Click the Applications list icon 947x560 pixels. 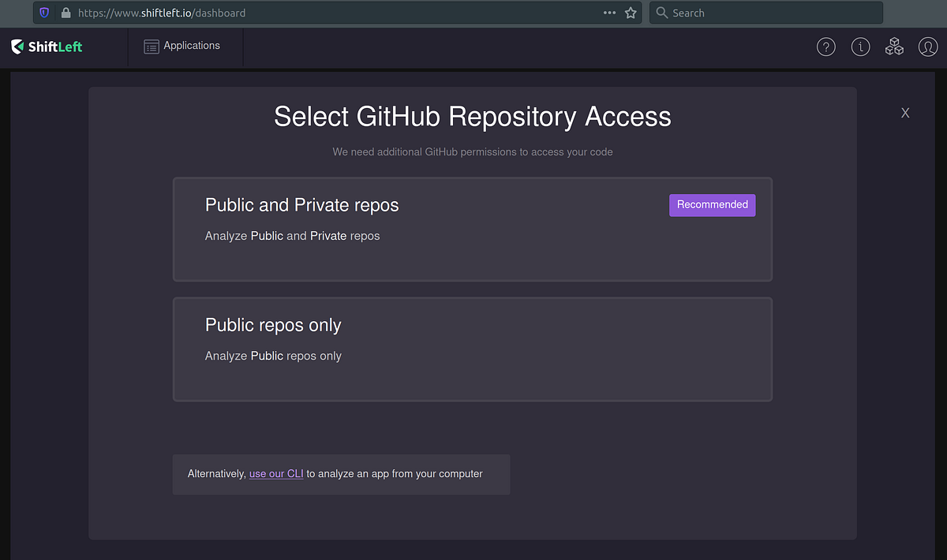(151, 46)
